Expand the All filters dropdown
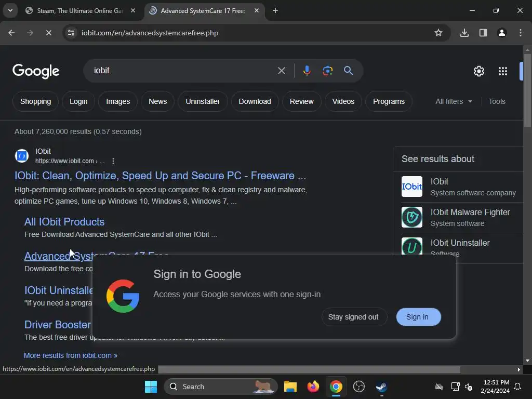Image resolution: width=532 pixels, height=399 pixels. (454, 101)
